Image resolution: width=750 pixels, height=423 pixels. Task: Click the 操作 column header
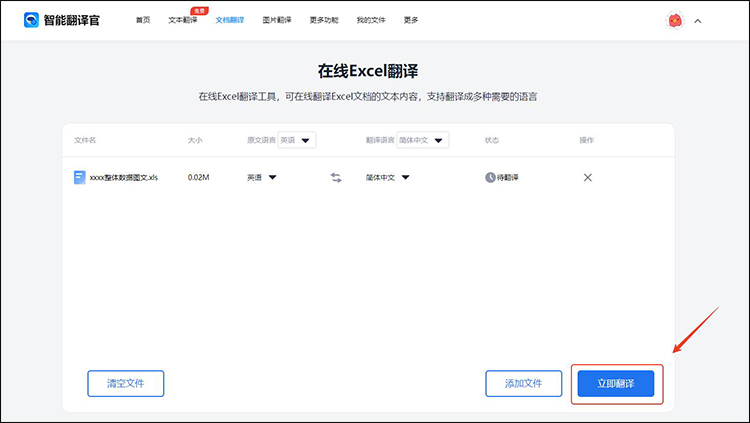click(x=586, y=140)
